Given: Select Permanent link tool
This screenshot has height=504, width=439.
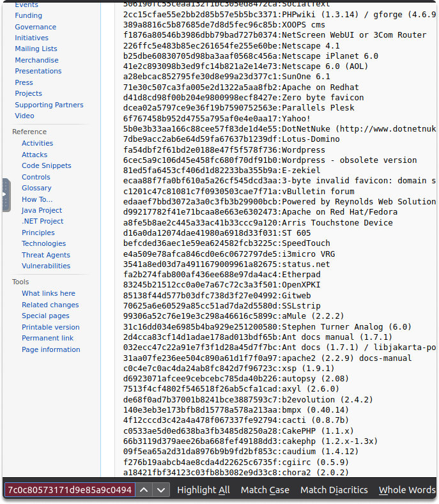Looking at the screenshot, I should pyautogui.click(x=47, y=338).
